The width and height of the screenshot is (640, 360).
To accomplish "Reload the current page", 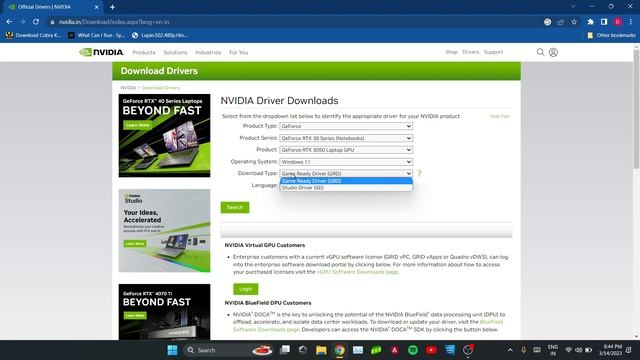I will (x=36, y=22).
